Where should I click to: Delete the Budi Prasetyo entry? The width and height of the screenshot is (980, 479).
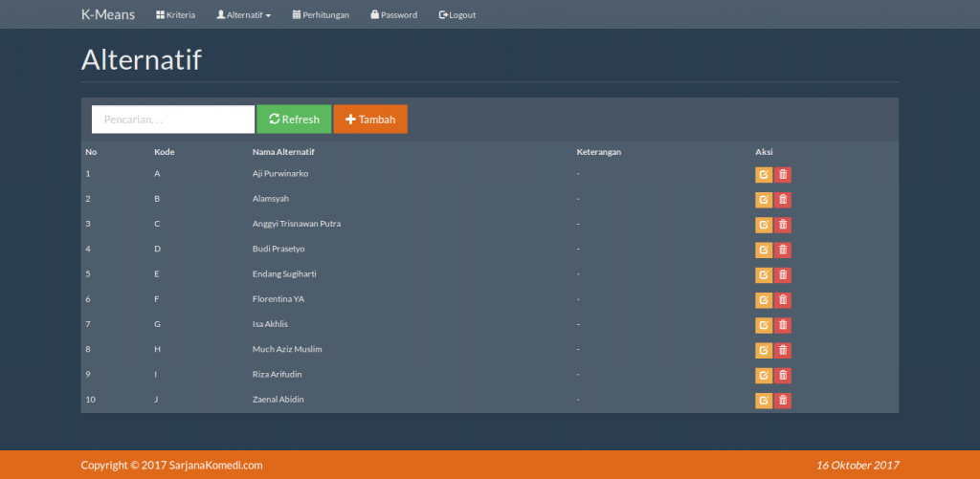point(783,250)
